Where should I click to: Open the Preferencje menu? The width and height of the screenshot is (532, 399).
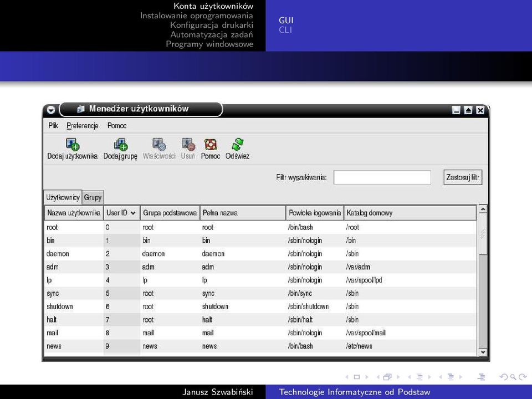83,126
